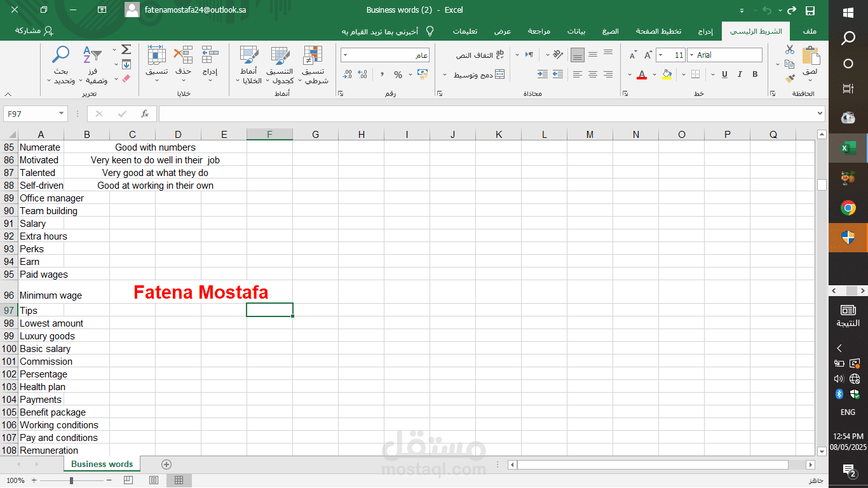This screenshot has height=488, width=868.
Task: Toggle Italic formatting
Action: pos(740,74)
